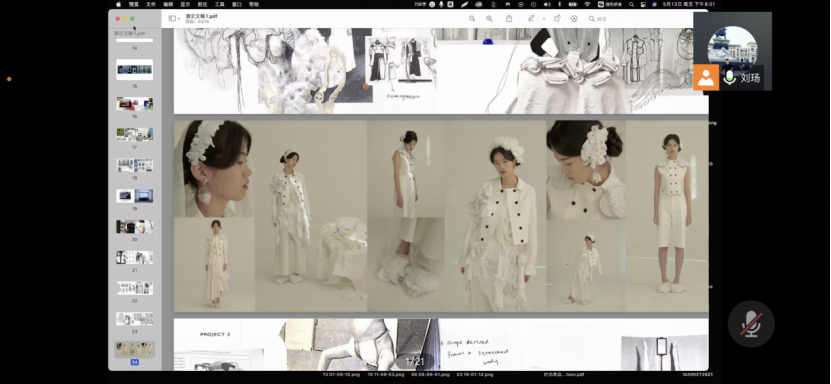This screenshot has width=831, height=384.
Task: Open the 显示 menu in menu bar
Action: point(185,4)
